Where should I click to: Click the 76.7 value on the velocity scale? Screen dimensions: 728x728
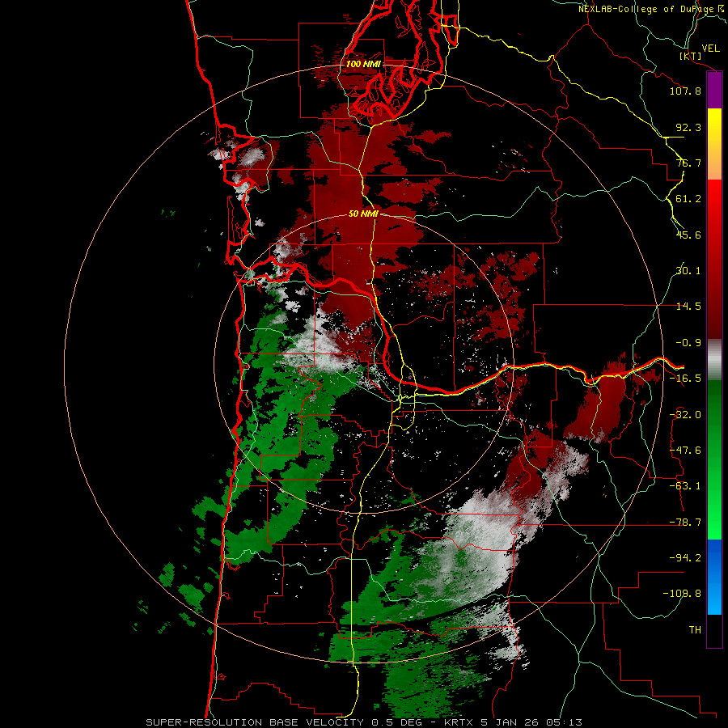[688, 163]
